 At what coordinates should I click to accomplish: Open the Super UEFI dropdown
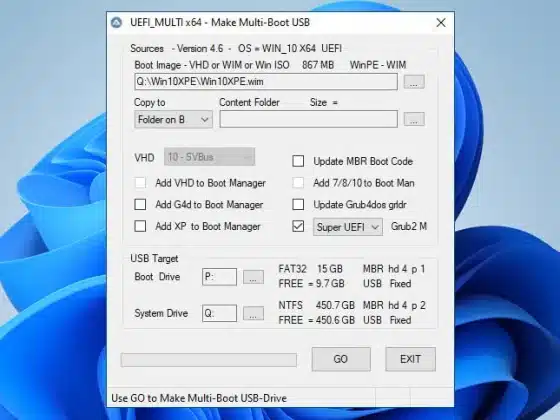[348, 227]
